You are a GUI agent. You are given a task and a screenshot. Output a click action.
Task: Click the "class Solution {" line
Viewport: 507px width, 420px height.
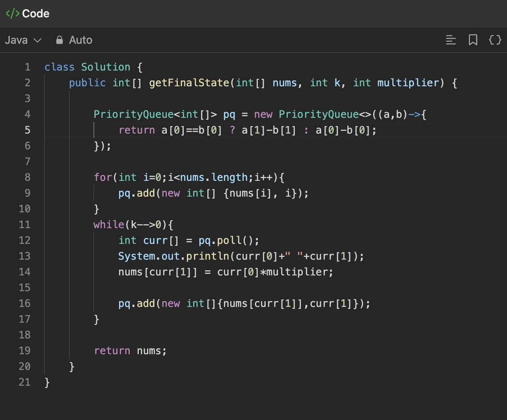94,67
